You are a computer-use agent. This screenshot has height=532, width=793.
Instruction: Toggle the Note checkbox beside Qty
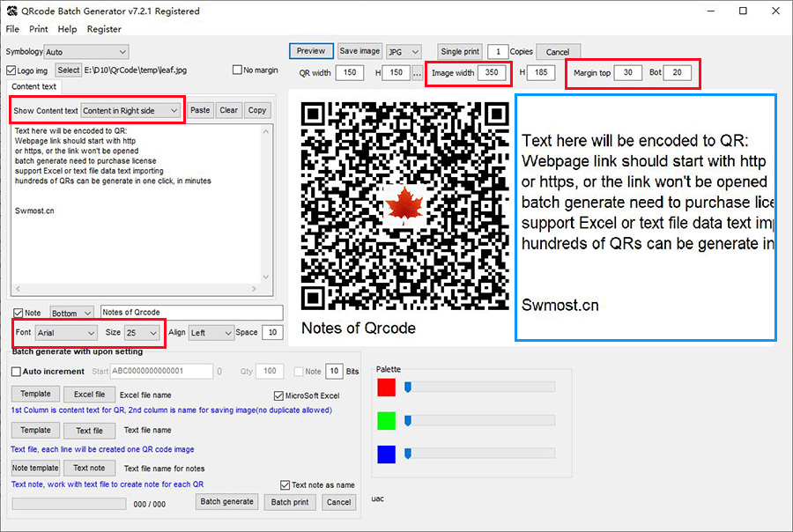(x=299, y=371)
